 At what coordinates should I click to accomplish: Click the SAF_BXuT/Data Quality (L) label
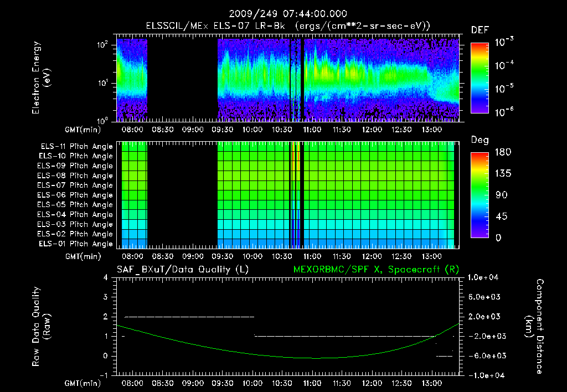click(x=182, y=270)
